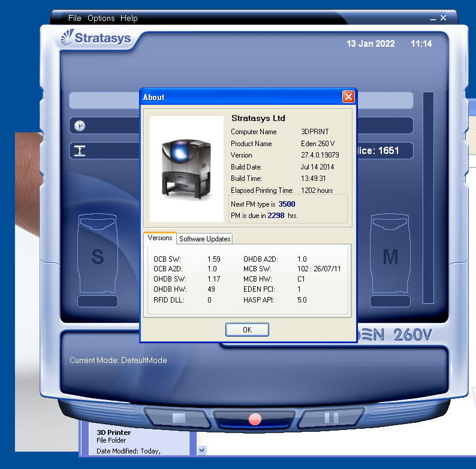Viewport: 476px width, 469px height.
Task: Click the Stratasys logo
Action: (x=96, y=38)
